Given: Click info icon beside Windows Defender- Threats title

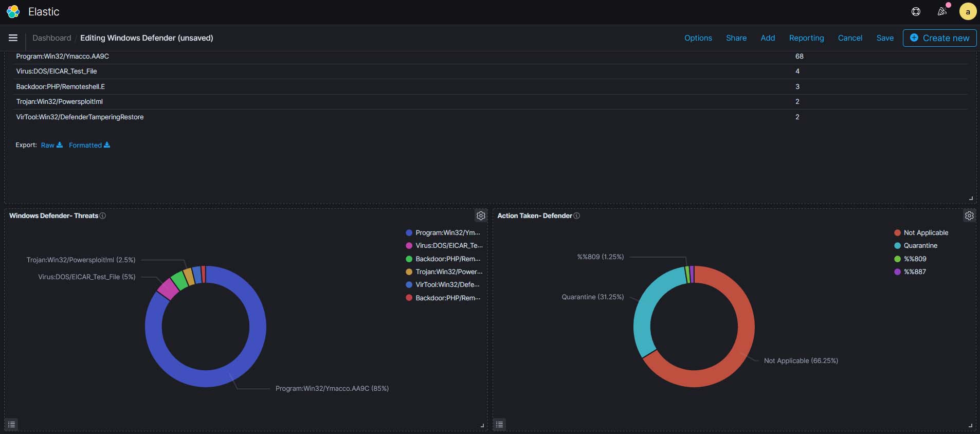Looking at the screenshot, I should click(103, 216).
